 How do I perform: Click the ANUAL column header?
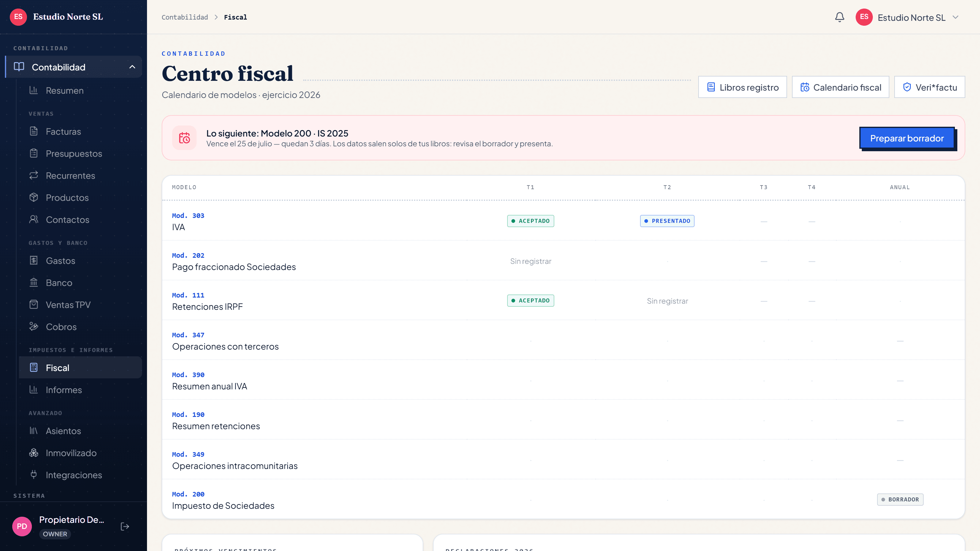900,187
